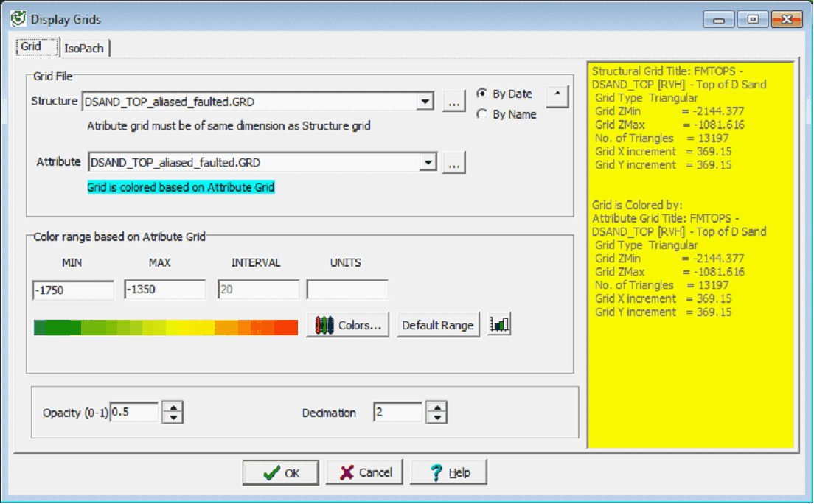Click the Cancel button
The height and width of the screenshot is (504, 814).
365,472
